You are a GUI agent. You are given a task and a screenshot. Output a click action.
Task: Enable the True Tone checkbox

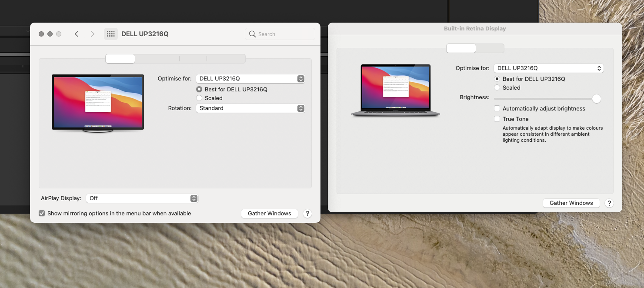point(497,119)
